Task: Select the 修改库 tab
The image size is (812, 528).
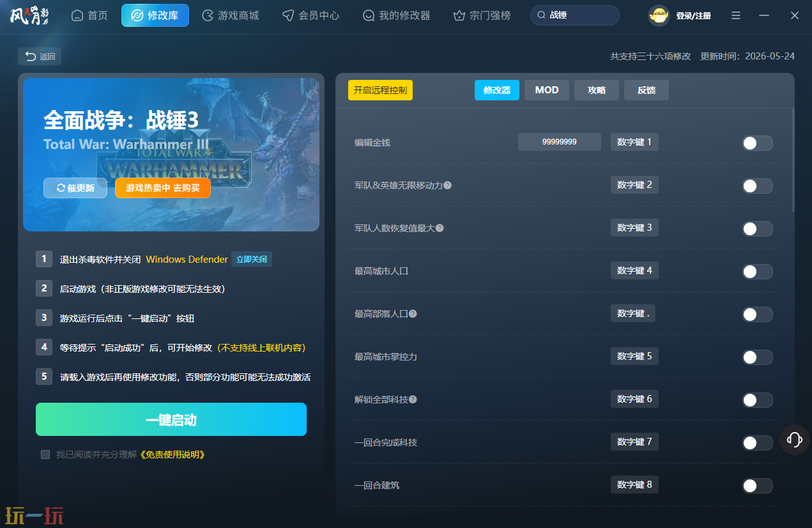Action: click(155, 15)
